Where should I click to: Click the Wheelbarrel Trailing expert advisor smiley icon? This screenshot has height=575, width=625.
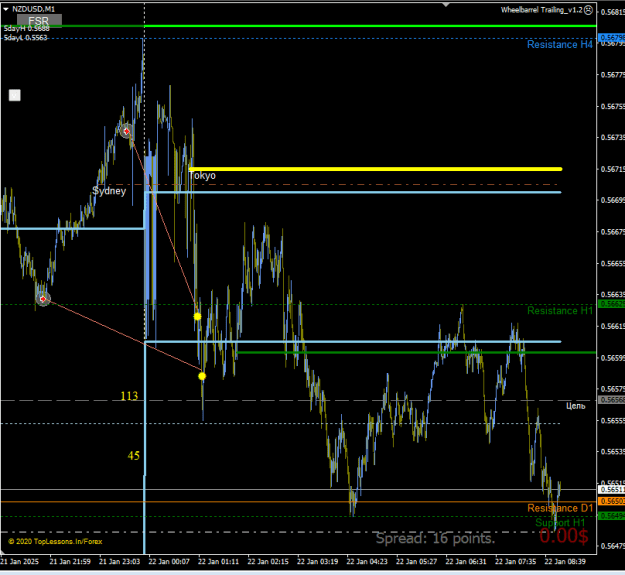pyautogui.click(x=588, y=10)
